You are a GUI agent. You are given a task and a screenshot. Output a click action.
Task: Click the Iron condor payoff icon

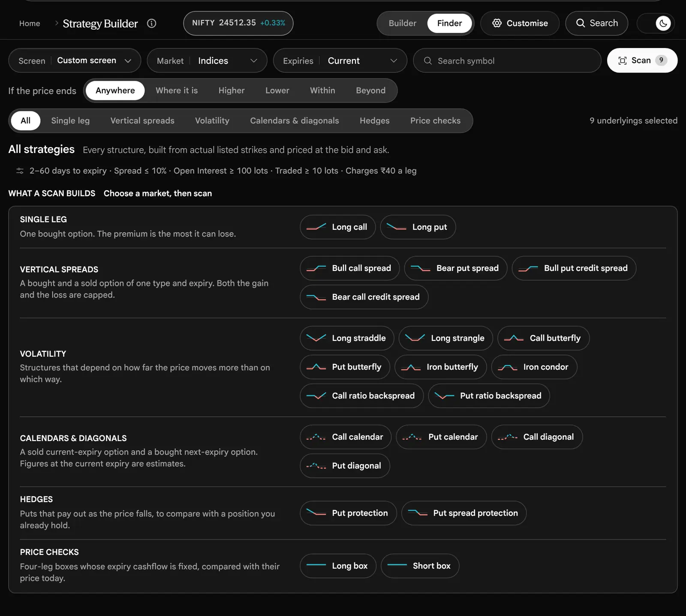(x=507, y=367)
